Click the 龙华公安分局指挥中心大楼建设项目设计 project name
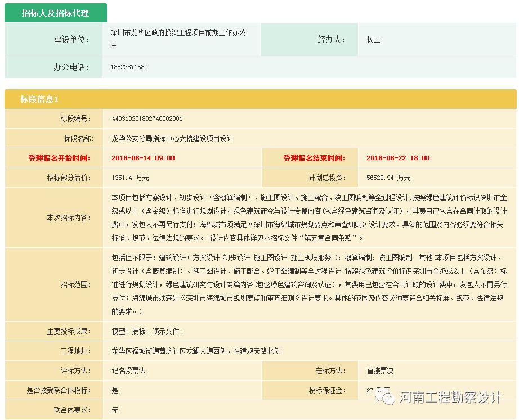The width and height of the screenshot is (519, 420). (172, 138)
